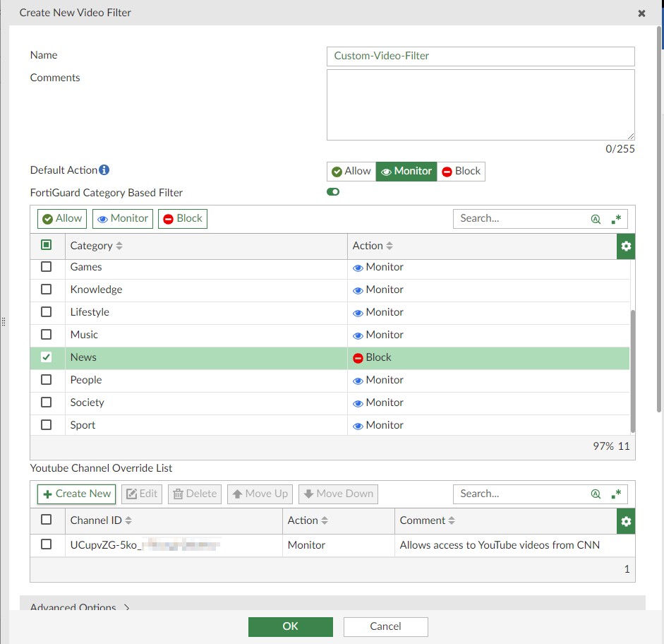
Task: Check the Music category checkbox
Action: pyautogui.click(x=46, y=334)
